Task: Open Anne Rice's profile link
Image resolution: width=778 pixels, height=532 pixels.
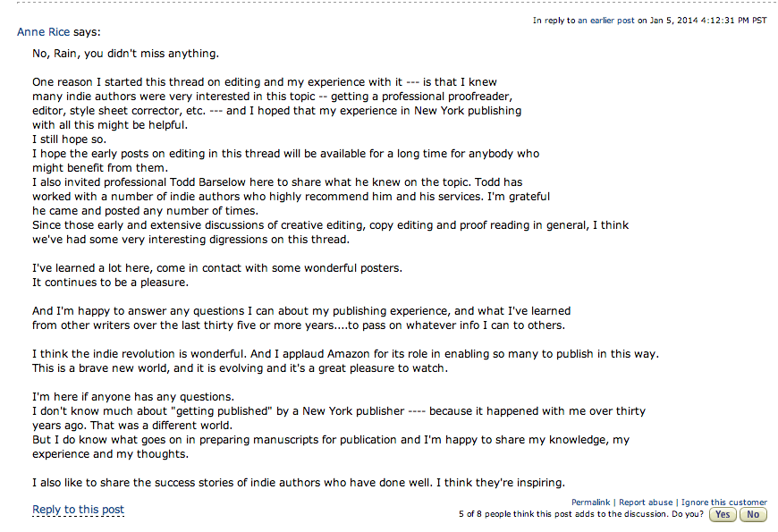Action: tap(44, 32)
